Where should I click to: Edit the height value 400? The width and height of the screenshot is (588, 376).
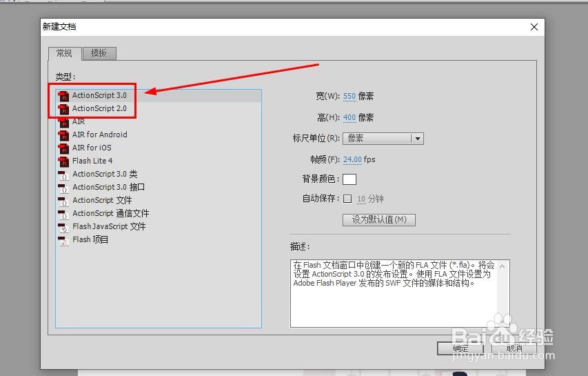[x=349, y=117]
